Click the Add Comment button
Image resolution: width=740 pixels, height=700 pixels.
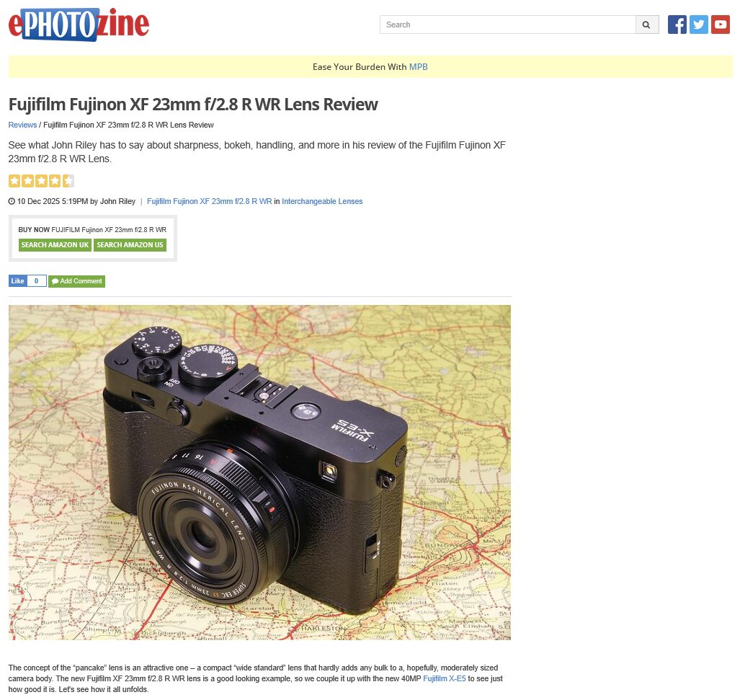76,281
